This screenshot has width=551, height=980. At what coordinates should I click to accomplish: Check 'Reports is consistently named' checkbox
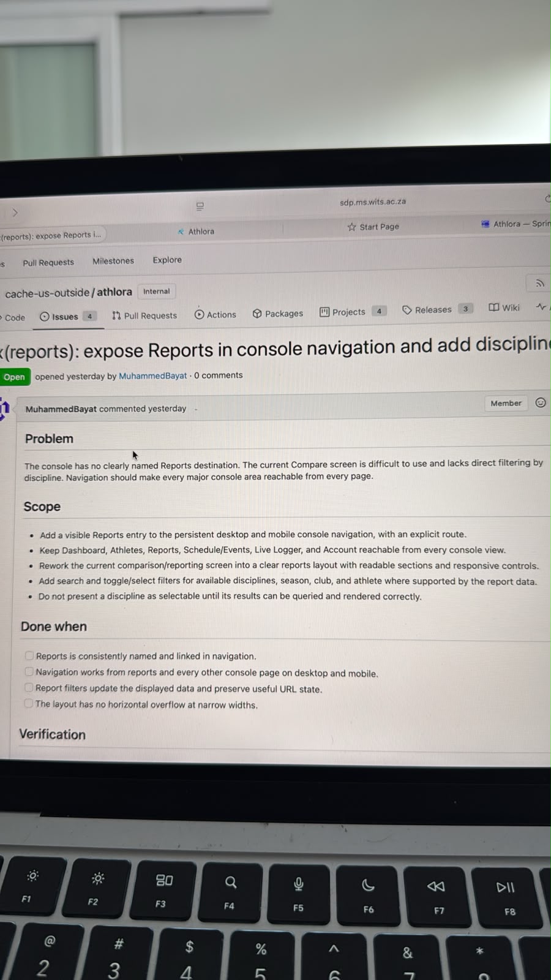coord(29,655)
